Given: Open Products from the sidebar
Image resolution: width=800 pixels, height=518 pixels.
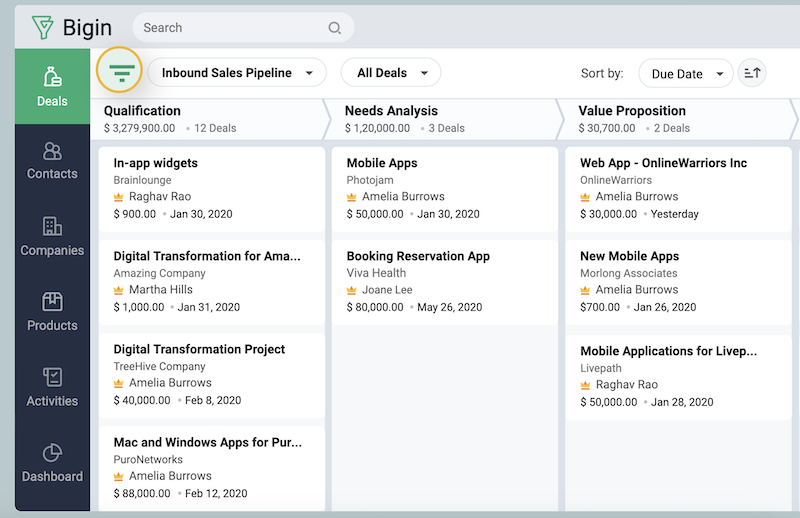Looking at the screenshot, I should coord(52,311).
